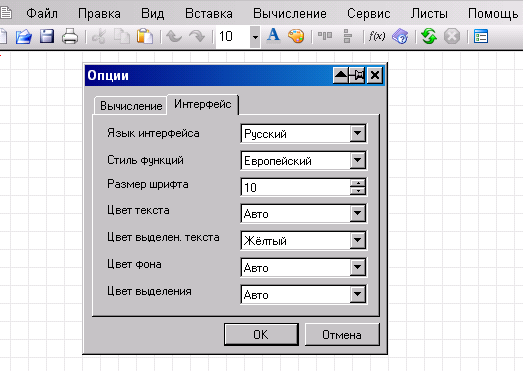Open the Правка menu
The height and width of the screenshot is (371, 523).
(99, 13)
